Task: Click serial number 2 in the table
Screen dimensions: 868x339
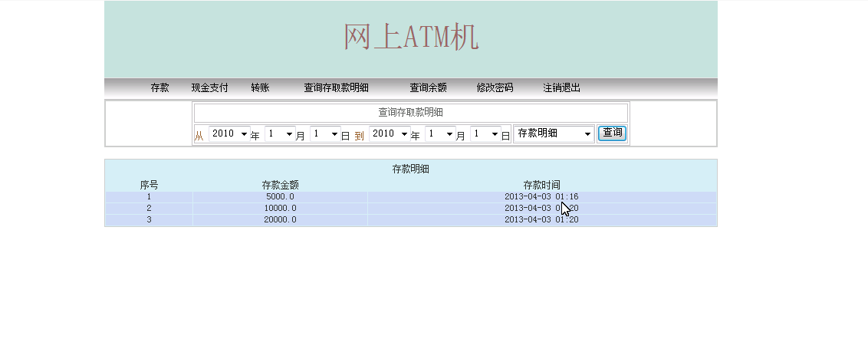Action: click(149, 209)
